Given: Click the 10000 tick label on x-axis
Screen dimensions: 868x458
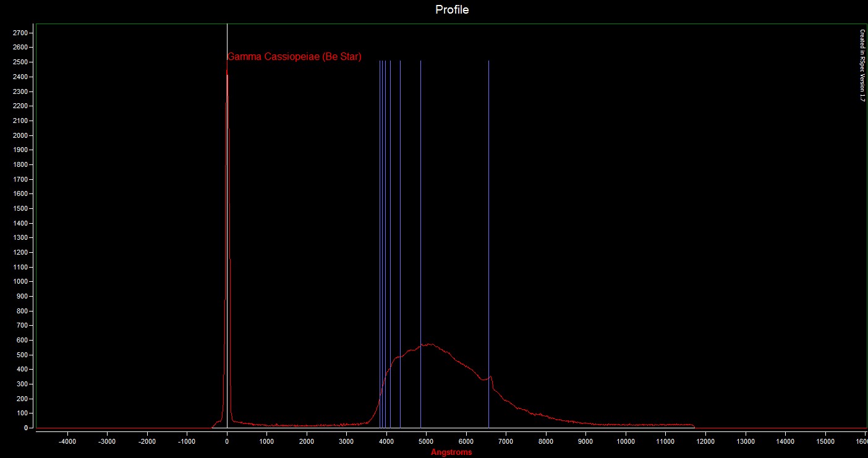Looking at the screenshot, I should 626,441.
